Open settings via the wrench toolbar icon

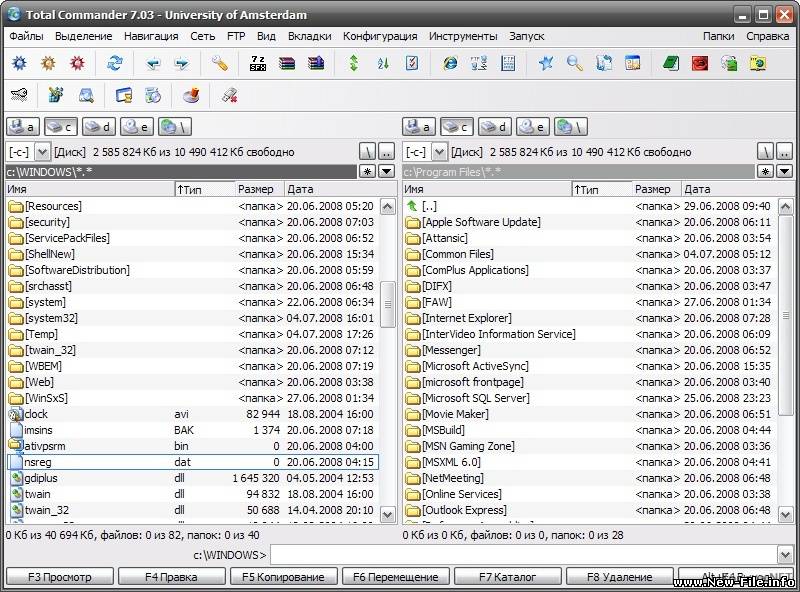[217, 63]
